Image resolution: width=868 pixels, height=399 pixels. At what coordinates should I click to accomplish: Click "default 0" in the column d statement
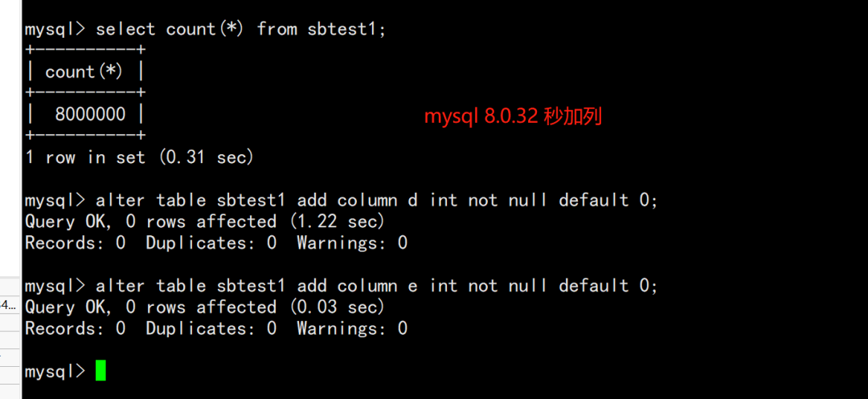607,200
